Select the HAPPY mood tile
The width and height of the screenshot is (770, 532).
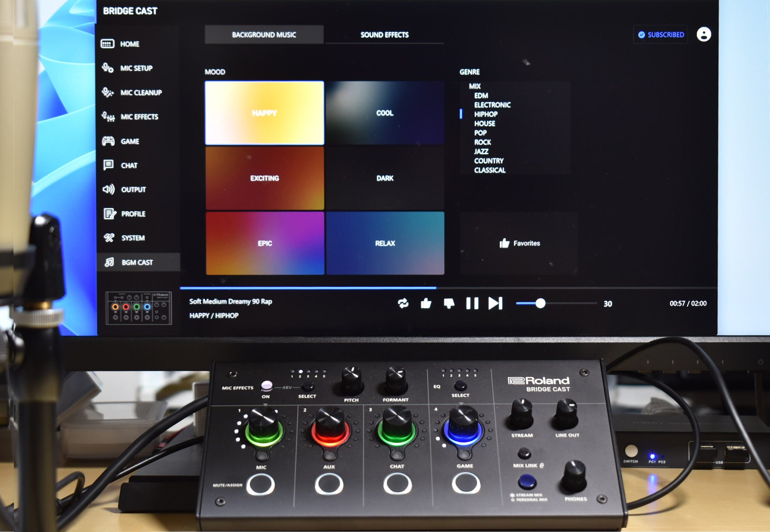point(264,113)
